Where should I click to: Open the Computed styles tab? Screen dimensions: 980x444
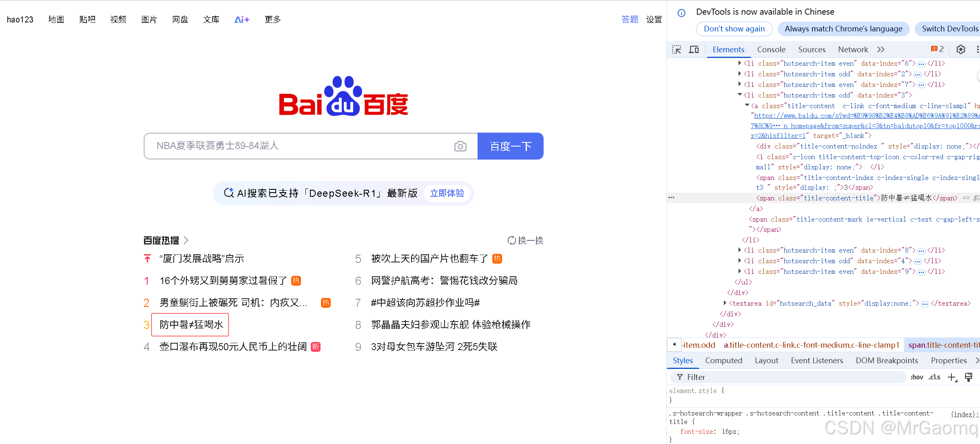[723, 360]
